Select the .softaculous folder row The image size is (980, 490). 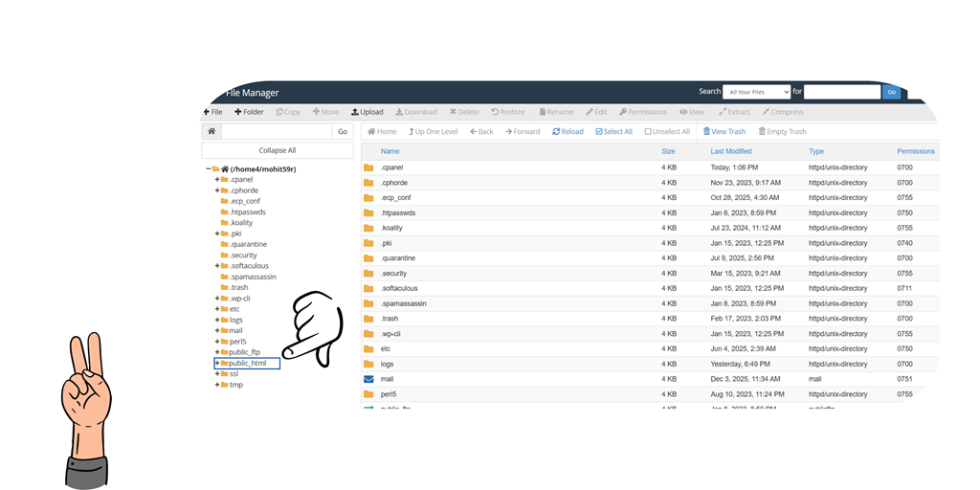pyautogui.click(x=399, y=288)
